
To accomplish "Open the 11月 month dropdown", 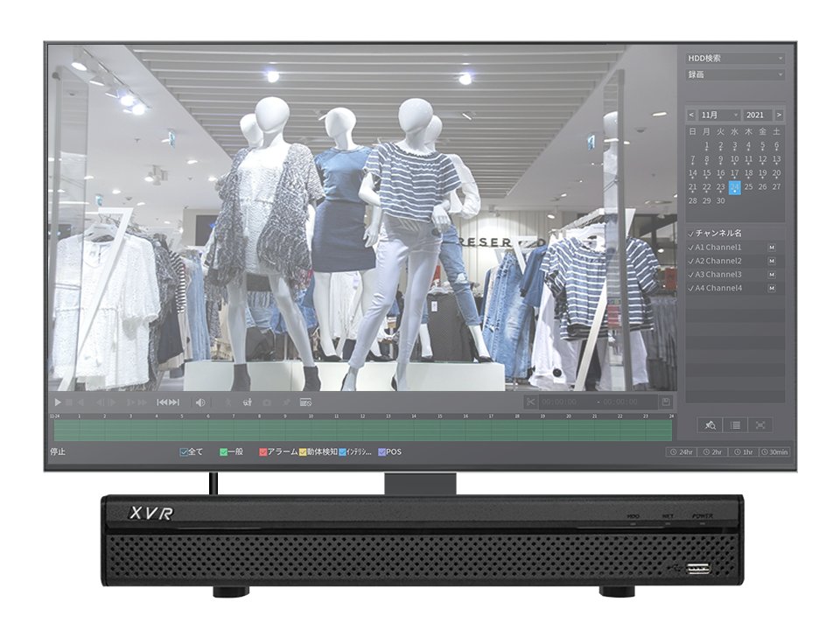I will [719, 115].
